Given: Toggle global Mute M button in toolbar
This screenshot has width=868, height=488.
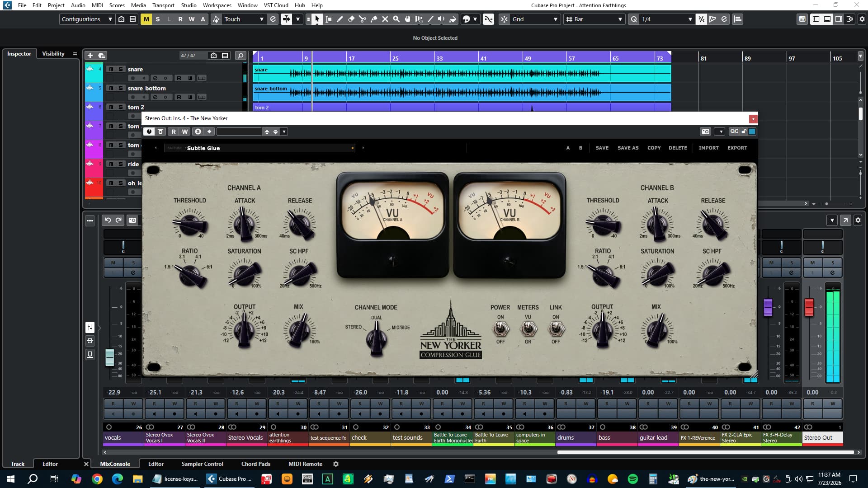Looking at the screenshot, I should [x=146, y=19].
